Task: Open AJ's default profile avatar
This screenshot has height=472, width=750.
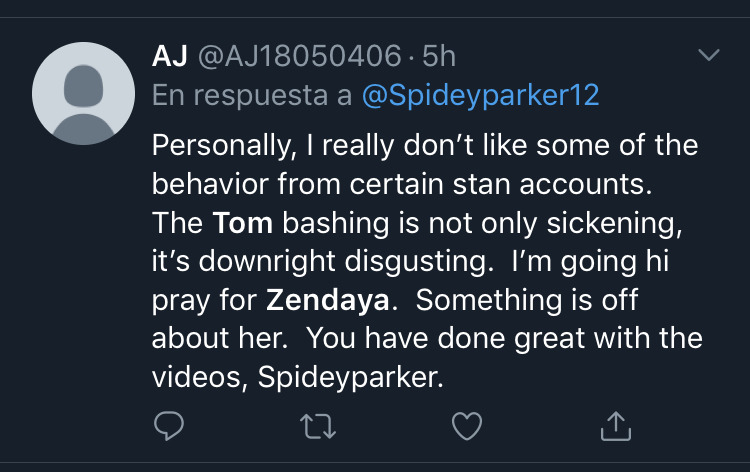Action: click(x=84, y=93)
